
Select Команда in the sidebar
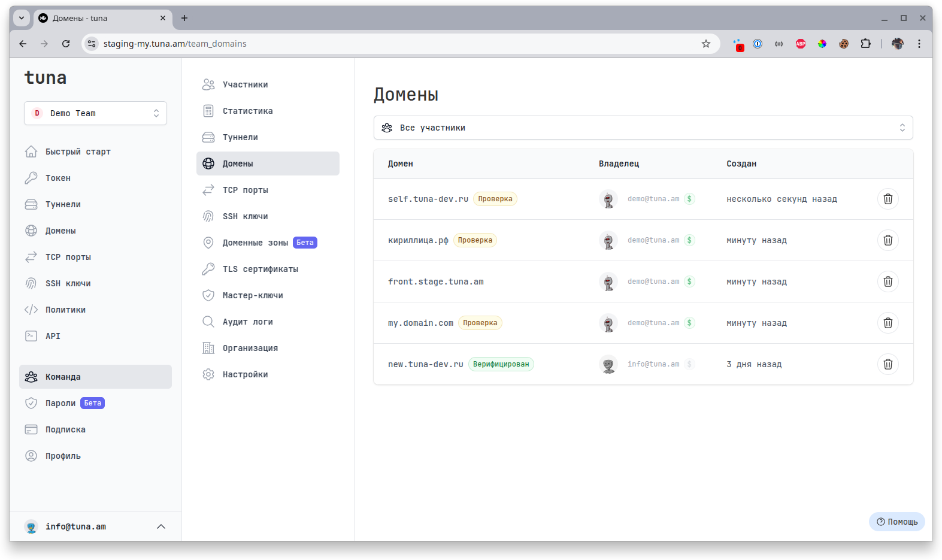95,377
